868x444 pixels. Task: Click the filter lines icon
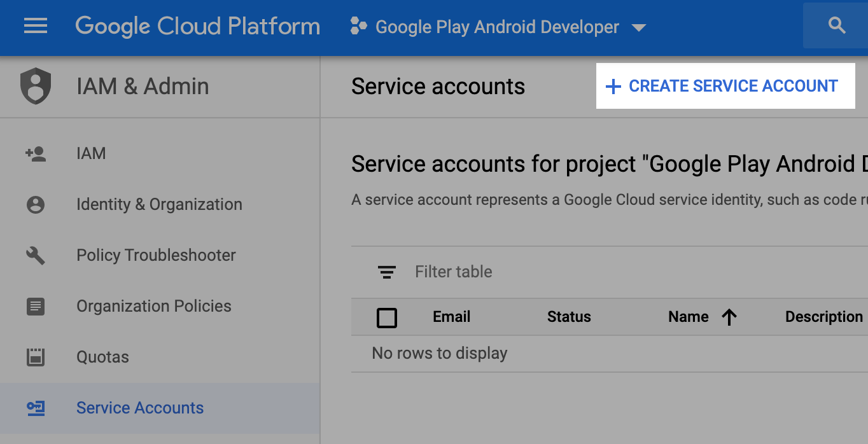click(387, 272)
